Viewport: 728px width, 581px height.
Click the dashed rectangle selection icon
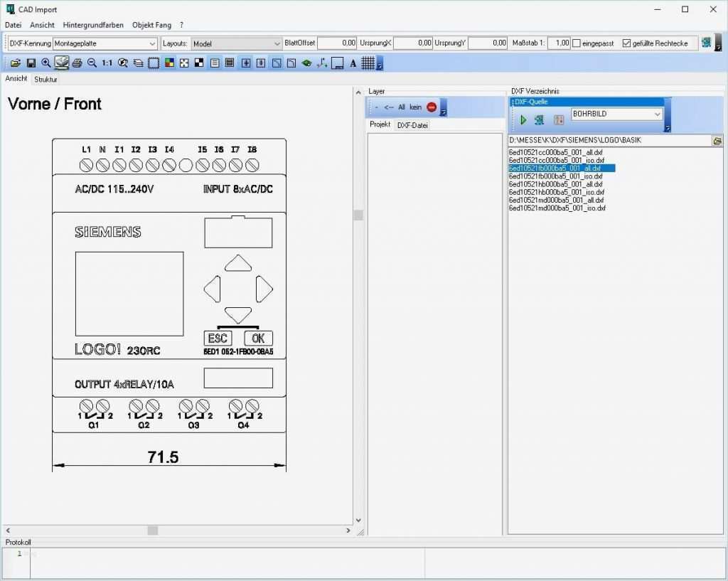coord(154,63)
